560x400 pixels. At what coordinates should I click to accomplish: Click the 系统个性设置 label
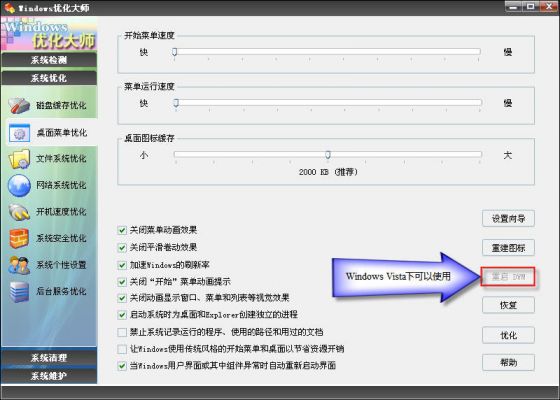[x=61, y=265]
